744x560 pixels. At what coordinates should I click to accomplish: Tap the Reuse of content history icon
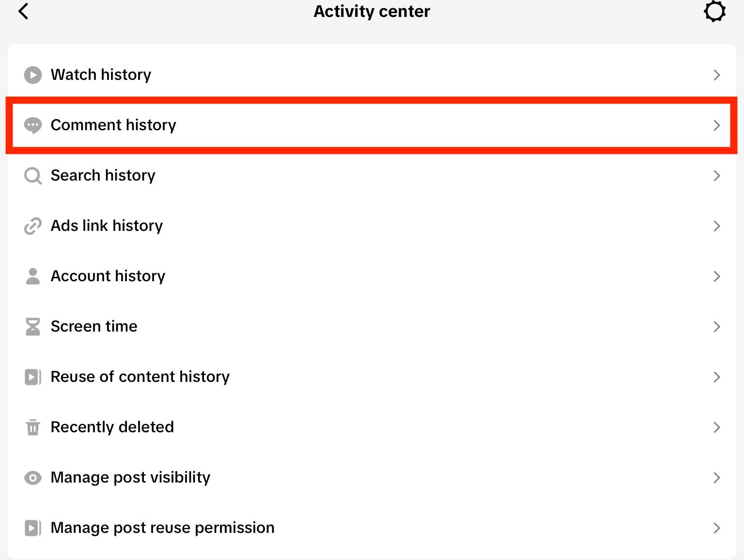point(33,377)
